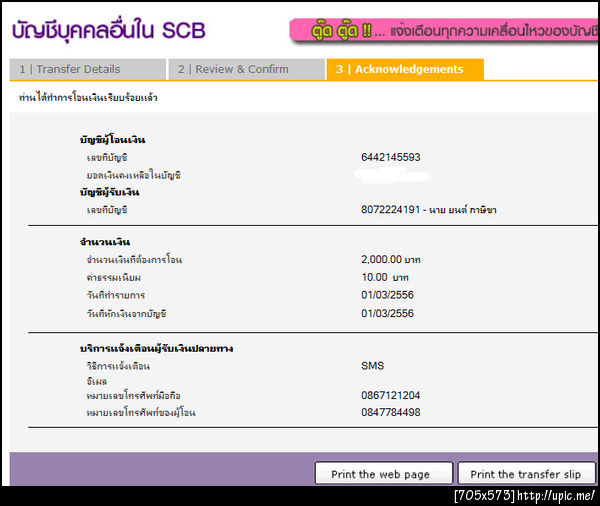Click the transfer amount 2,000.00
The image size is (600, 506).
[381, 260]
